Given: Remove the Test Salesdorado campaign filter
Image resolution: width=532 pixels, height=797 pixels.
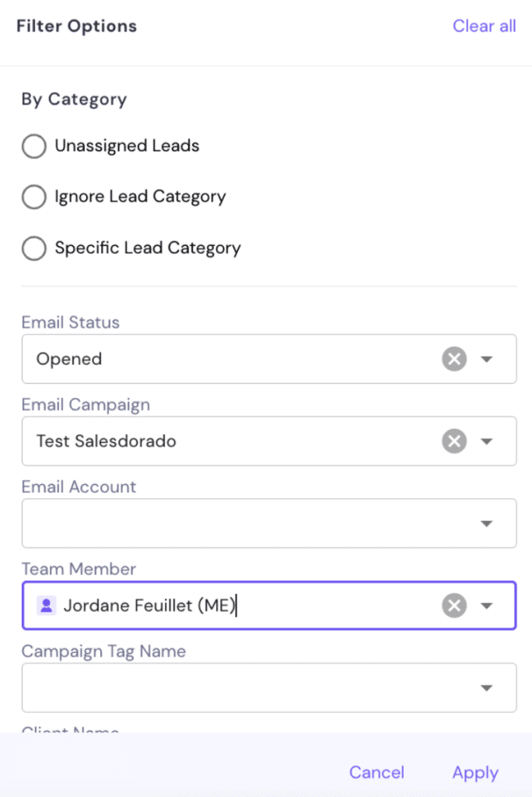Looking at the screenshot, I should tap(453, 441).
